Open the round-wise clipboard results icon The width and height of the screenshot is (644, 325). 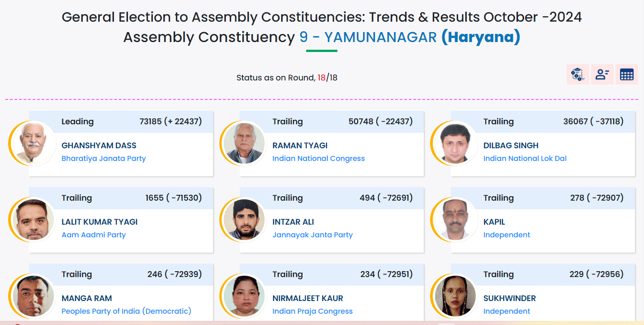pyautogui.click(x=578, y=75)
